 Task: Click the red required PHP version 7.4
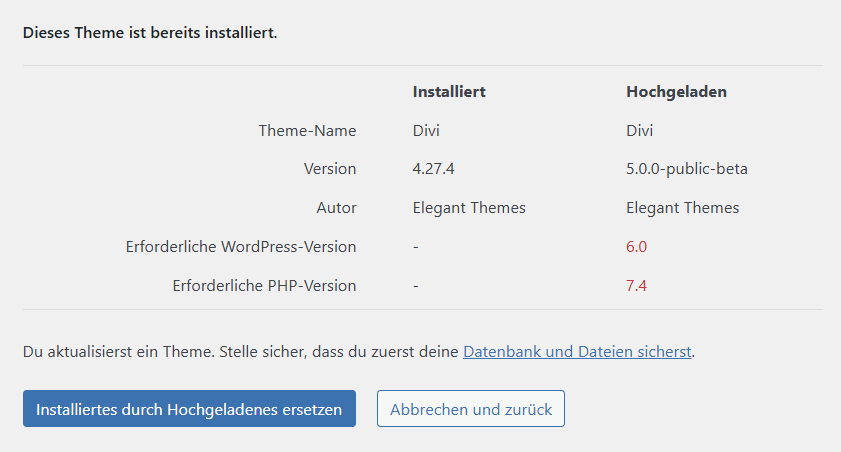click(636, 286)
